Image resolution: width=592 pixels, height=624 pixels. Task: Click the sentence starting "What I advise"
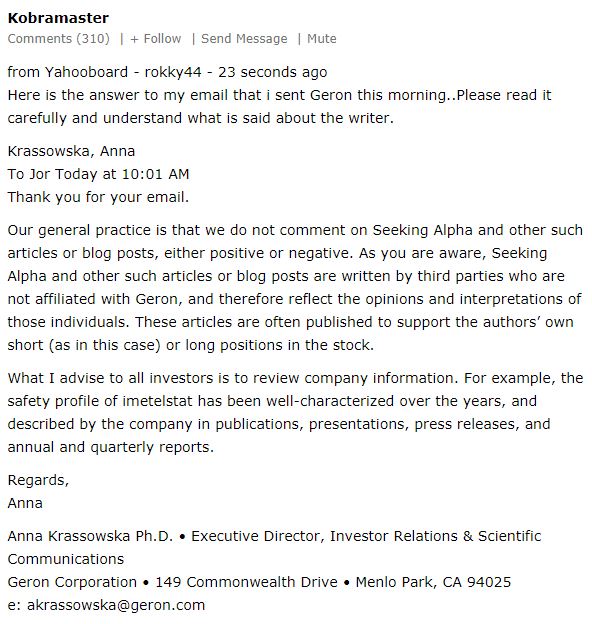pos(231,378)
